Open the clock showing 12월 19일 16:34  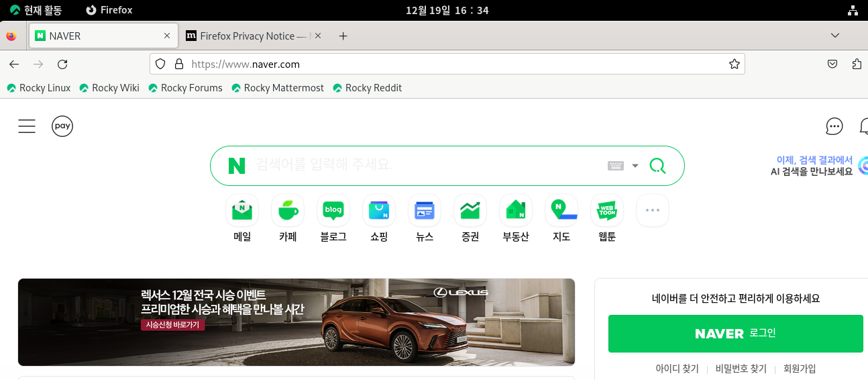[447, 10]
